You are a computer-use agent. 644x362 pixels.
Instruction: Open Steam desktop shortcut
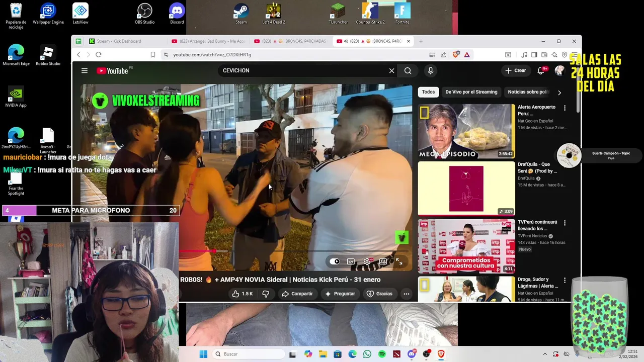pyautogui.click(x=241, y=14)
